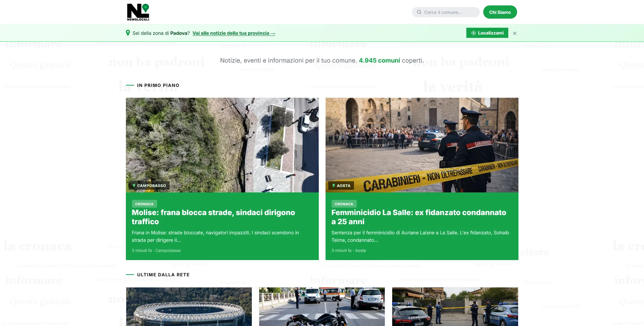This screenshot has height=326, width=644.
Task: Dismiss the Padova location banner
Action: point(515,33)
